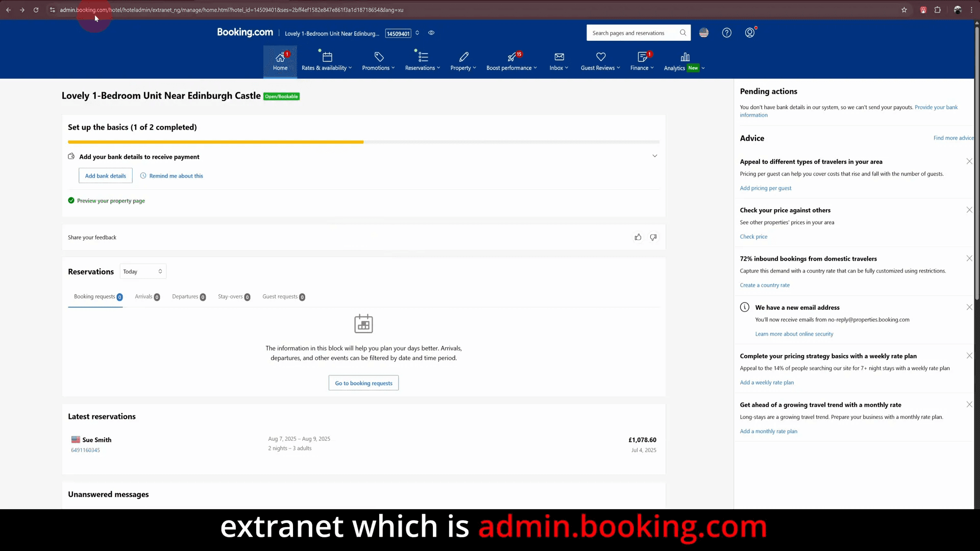This screenshot has width=980, height=551.
Task: Open the Reservations list icon
Action: (423, 57)
